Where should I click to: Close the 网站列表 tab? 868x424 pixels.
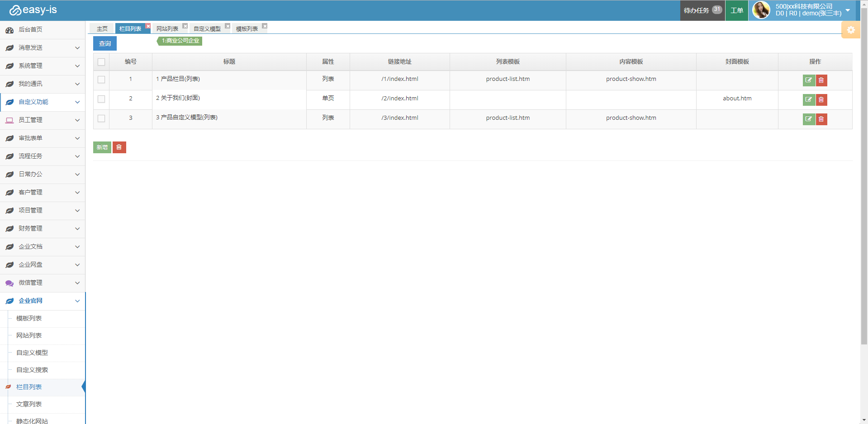(x=185, y=26)
